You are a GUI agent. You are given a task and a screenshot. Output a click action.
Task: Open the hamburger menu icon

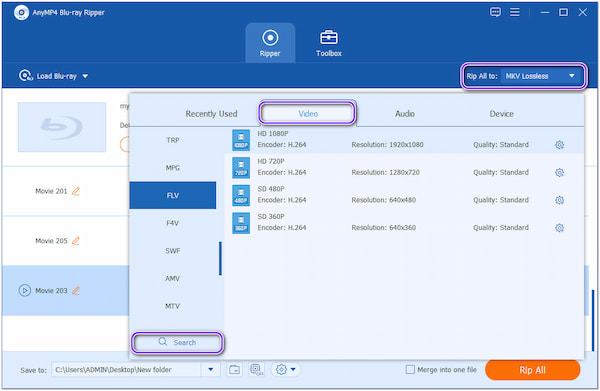515,12
